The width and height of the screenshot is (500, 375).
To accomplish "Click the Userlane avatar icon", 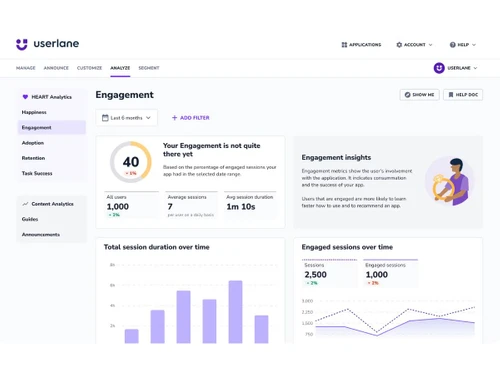I will [439, 68].
